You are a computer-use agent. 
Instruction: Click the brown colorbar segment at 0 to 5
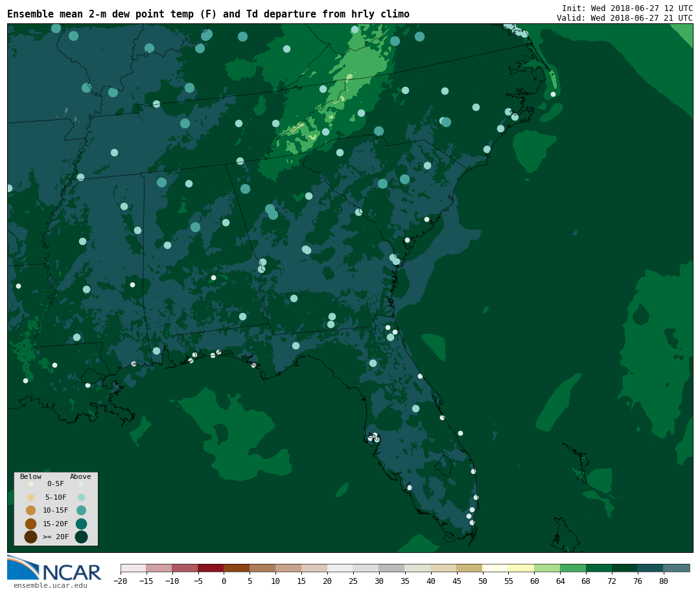click(237, 568)
